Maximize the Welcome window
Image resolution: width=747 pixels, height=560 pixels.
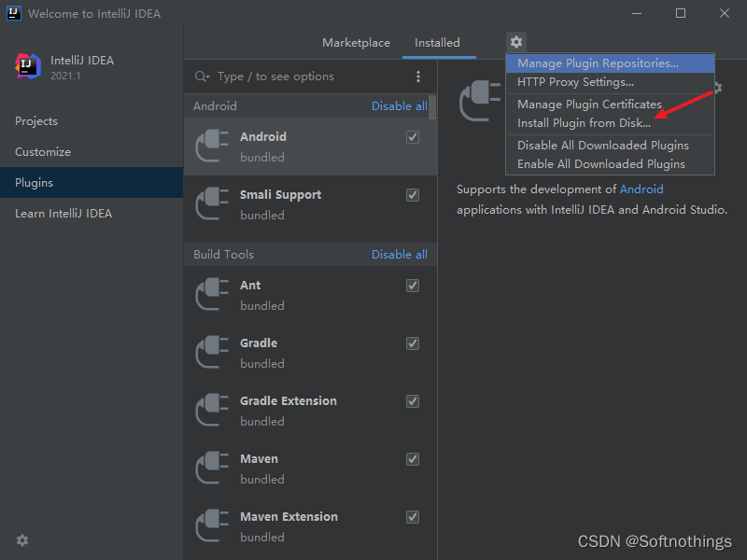coord(681,13)
